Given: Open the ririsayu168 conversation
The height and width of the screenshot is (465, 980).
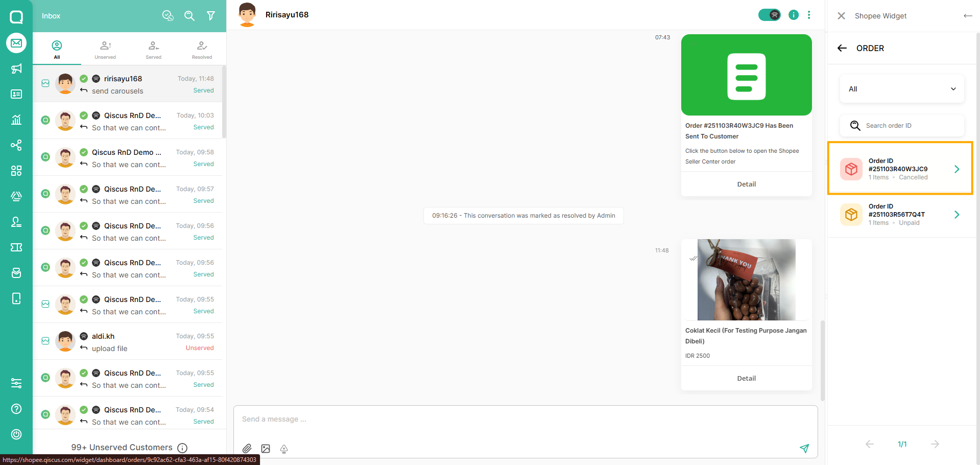Looking at the screenshot, I should tap(128, 84).
